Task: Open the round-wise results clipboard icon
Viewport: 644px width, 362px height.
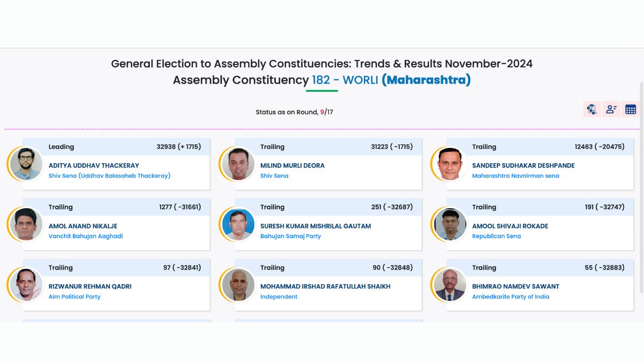Action: pyautogui.click(x=592, y=109)
